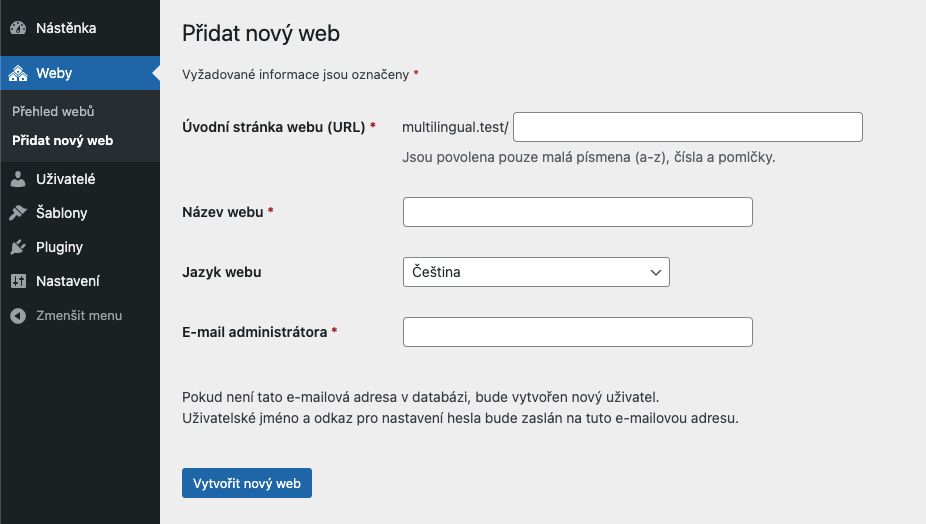Click the chevron arrow on Čeština select
Screen dimensions: 926x524
click(x=656, y=272)
